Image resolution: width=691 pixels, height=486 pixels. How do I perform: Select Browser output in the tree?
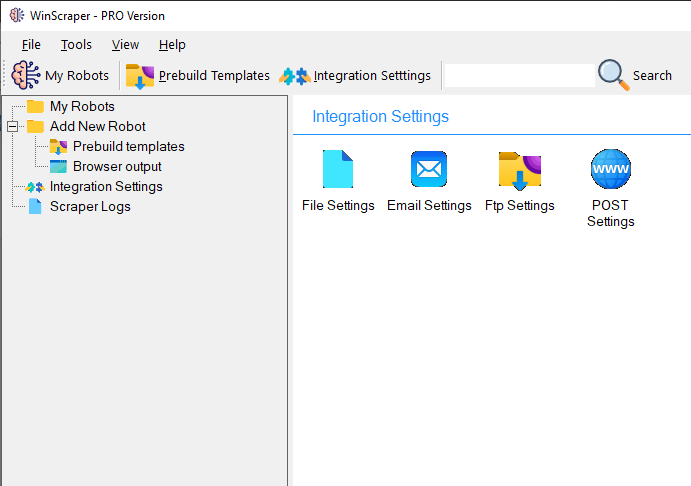coord(117,166)
